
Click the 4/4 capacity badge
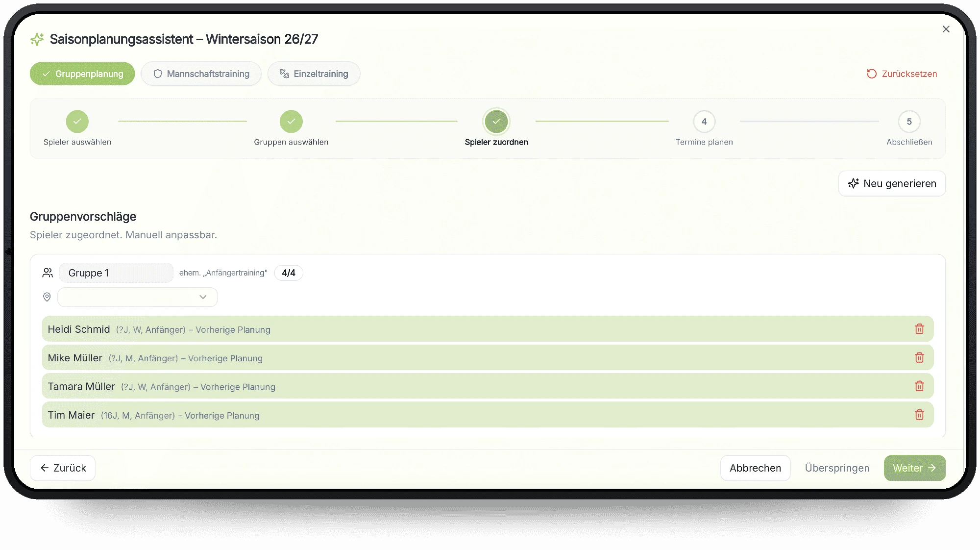(289, 273)
